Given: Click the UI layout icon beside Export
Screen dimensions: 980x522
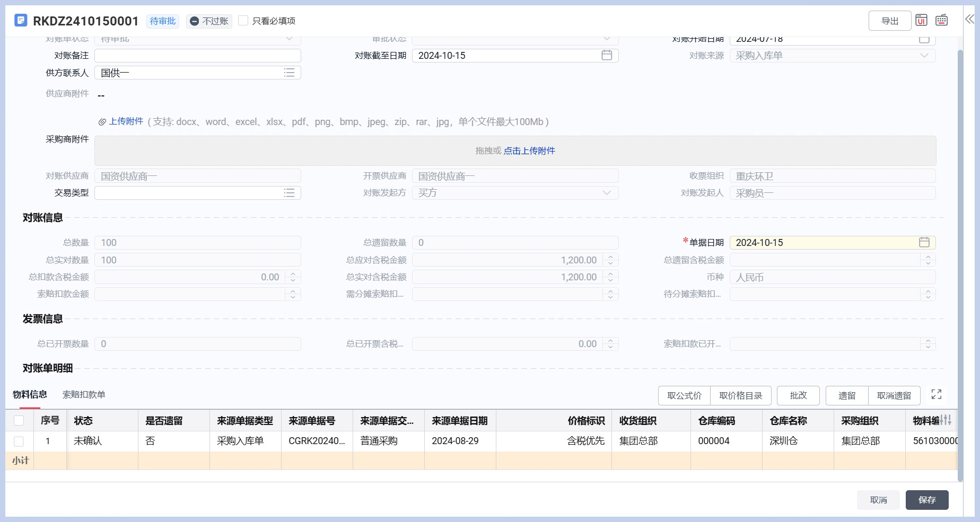Looking at the screenshot, I should pyautogui.click(x=922, y=20).
